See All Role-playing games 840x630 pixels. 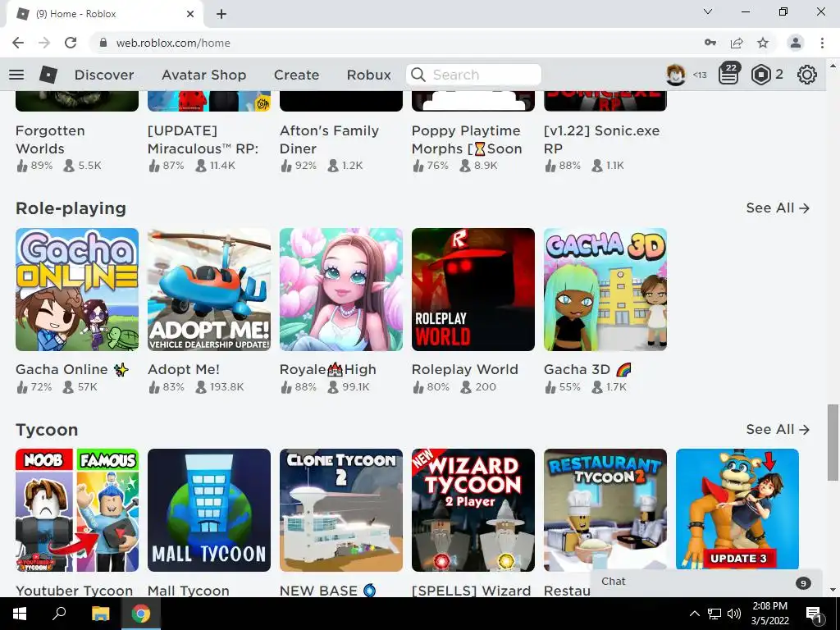(x=778, y=208)
